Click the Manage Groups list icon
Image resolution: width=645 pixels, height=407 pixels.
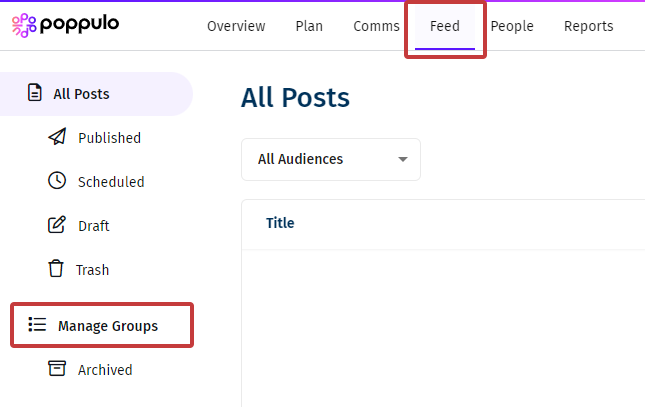37,325
